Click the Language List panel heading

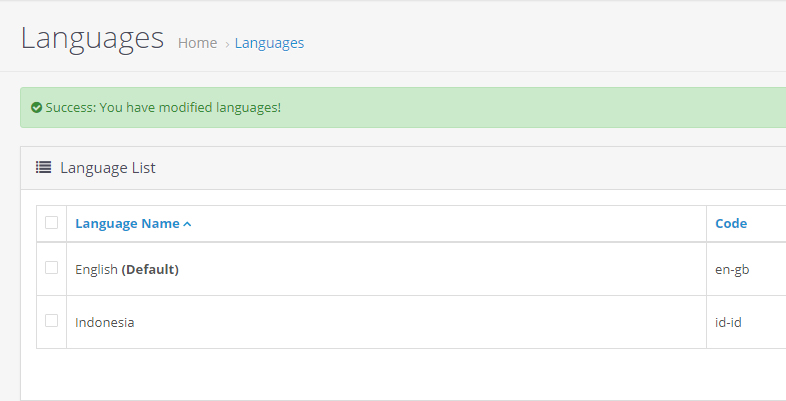click(107, 168)
